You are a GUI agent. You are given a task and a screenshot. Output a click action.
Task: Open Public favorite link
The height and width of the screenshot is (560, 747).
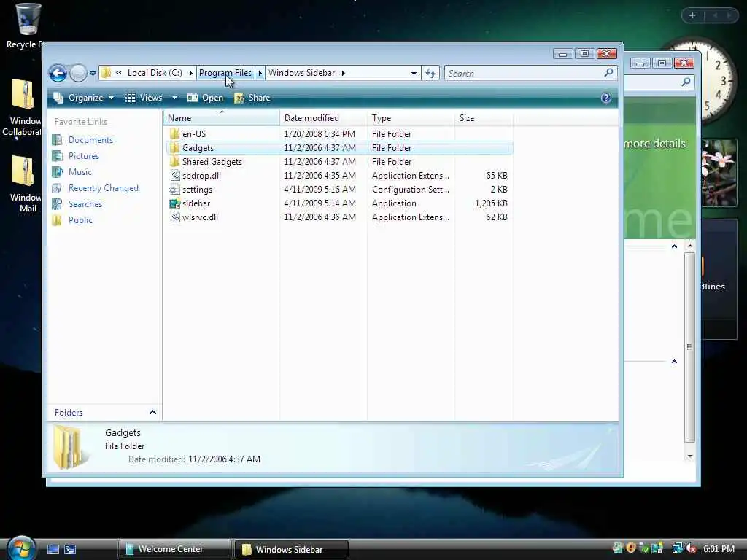coord(80,220)
